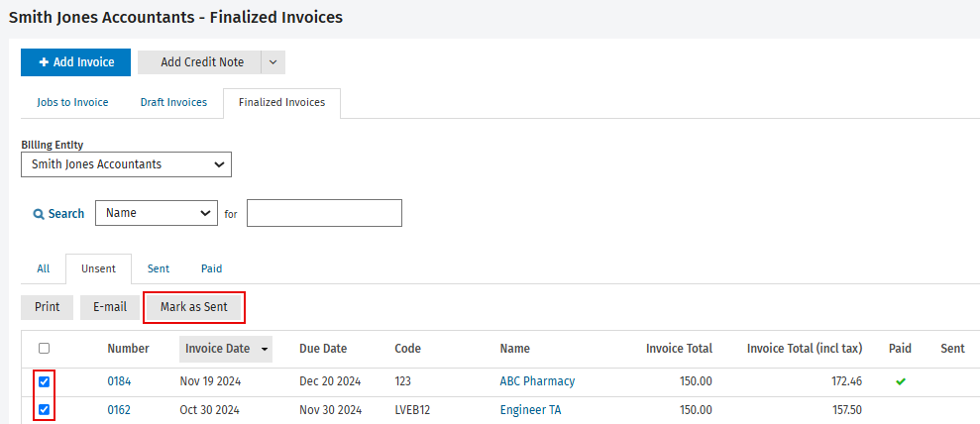
Task: Click the Print button
Action: (47, 307)
